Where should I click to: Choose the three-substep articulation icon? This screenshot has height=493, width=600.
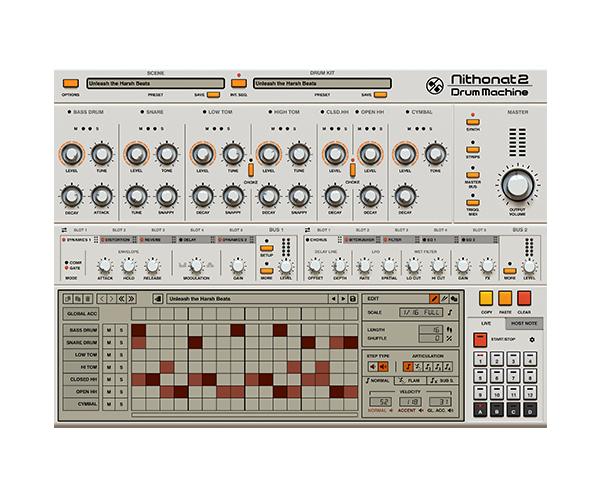click(x=438, y=367)
